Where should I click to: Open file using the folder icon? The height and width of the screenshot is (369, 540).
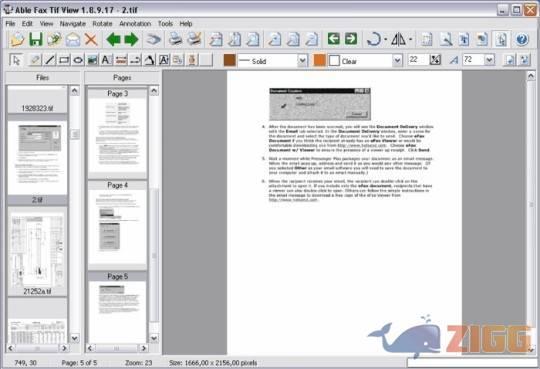[x=17, y=39]
